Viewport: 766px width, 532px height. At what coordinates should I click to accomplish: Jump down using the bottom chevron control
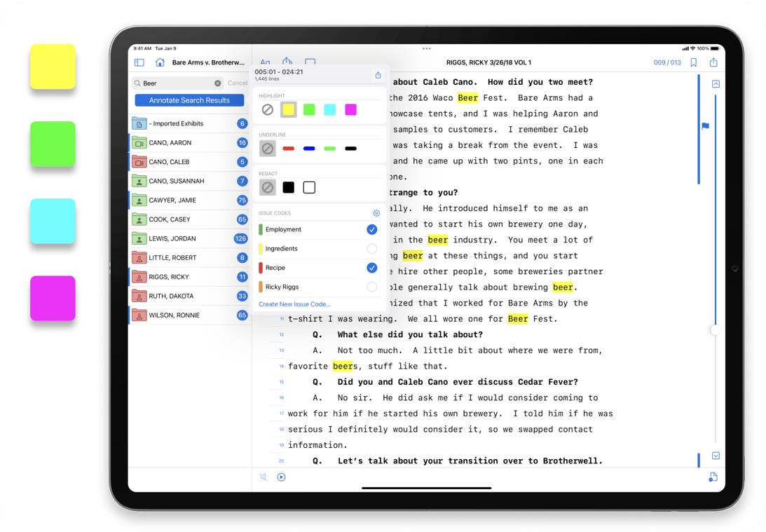pyautogui.click(x=716, y=455)
